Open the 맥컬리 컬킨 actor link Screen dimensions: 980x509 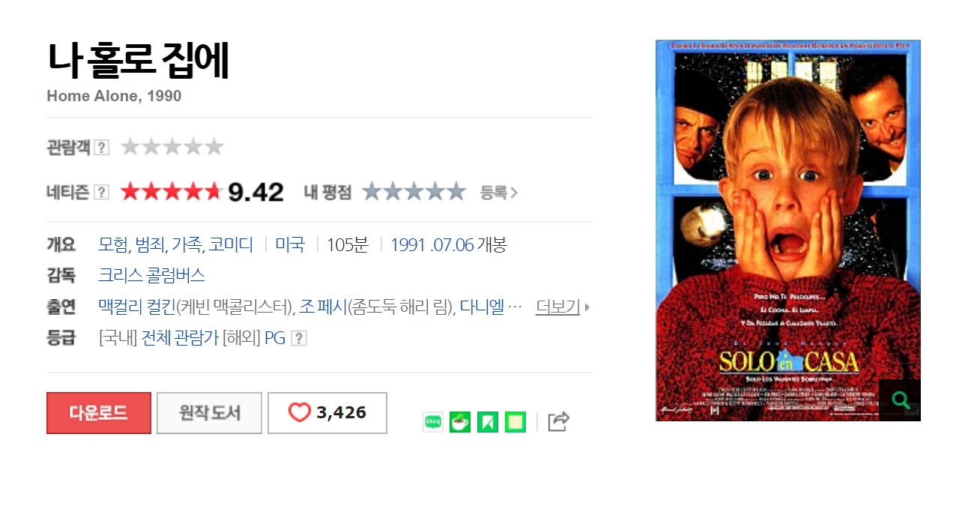[137, 307]
